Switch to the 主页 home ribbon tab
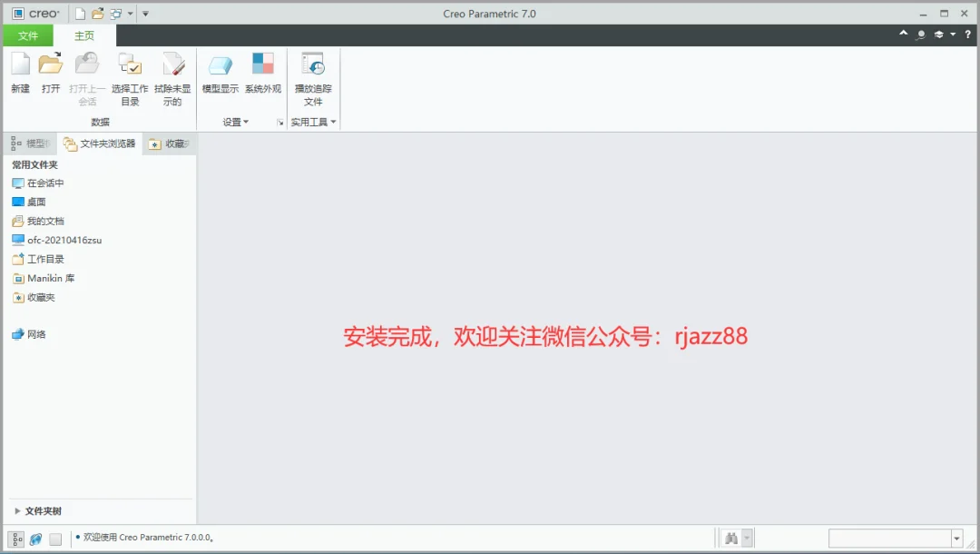 [x=84, y=35]
